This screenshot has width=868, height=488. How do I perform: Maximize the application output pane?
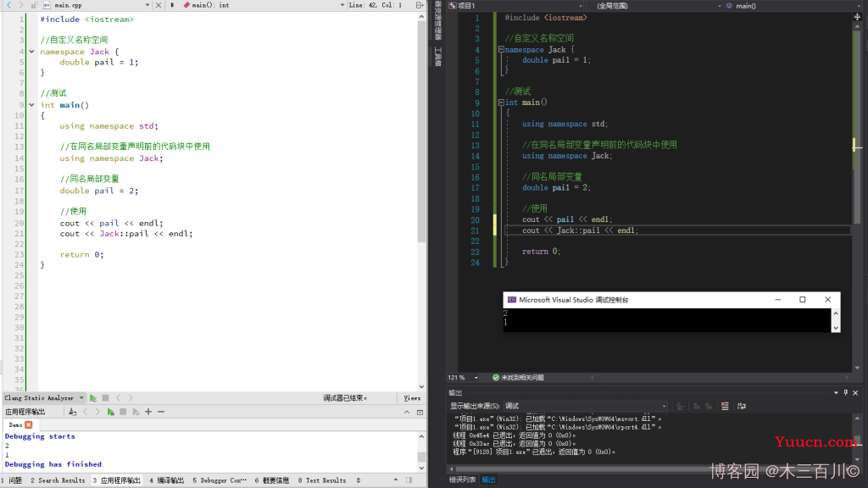point(420,412)
